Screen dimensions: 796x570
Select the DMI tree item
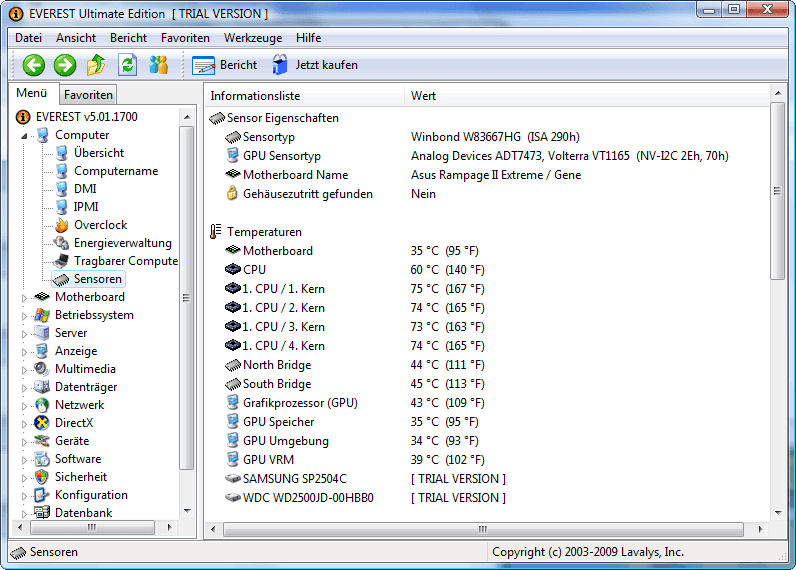point(85,189)
